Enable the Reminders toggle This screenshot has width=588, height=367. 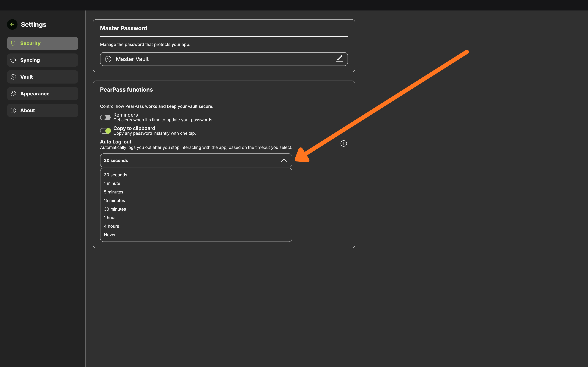point(105,117)
